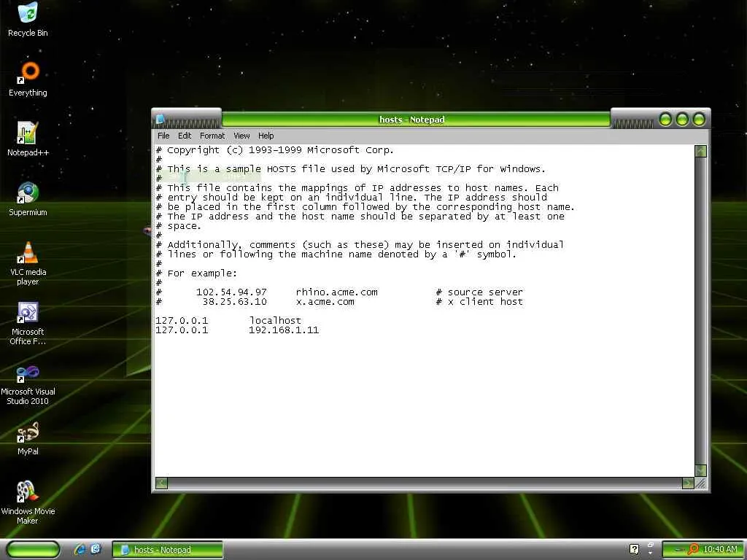Click the '38.25.63.10' example address
The height and width of the screenshot is (560, 747).
234,301
